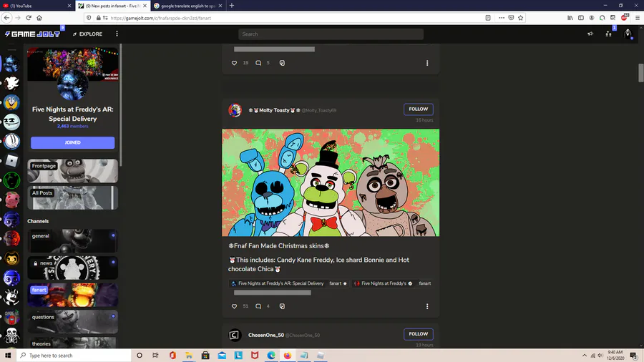This screenshot has width=644, height=362.
Task: Open the Explore page
Action: pos(87,34)
